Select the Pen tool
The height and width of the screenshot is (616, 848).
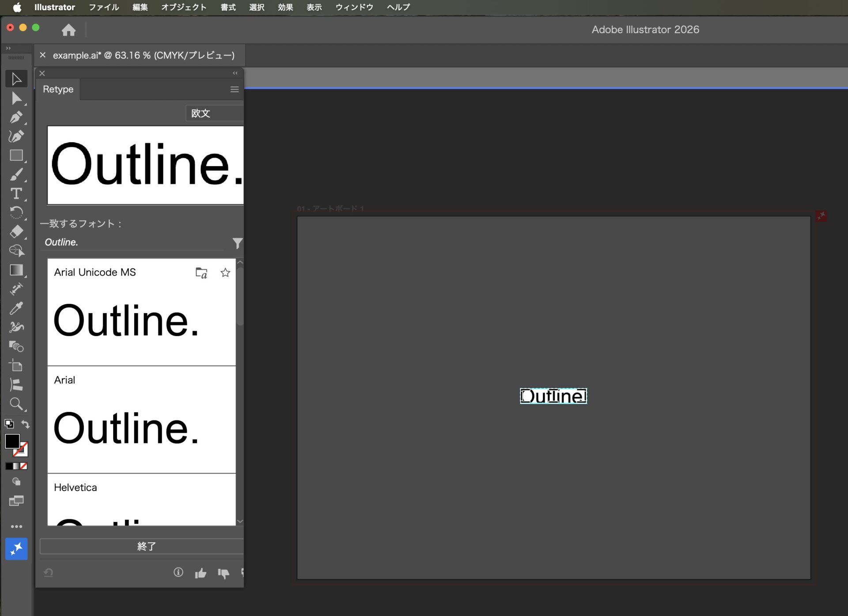16,117
